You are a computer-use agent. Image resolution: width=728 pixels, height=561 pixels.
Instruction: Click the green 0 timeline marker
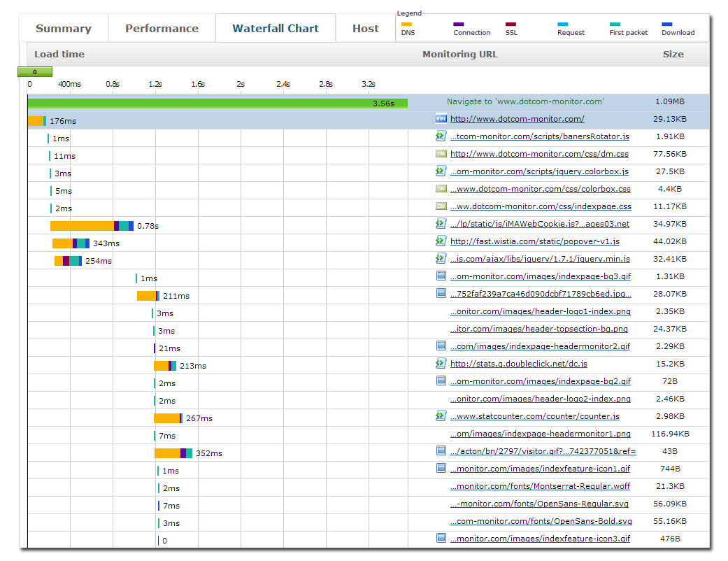click(x=35, y=71)
